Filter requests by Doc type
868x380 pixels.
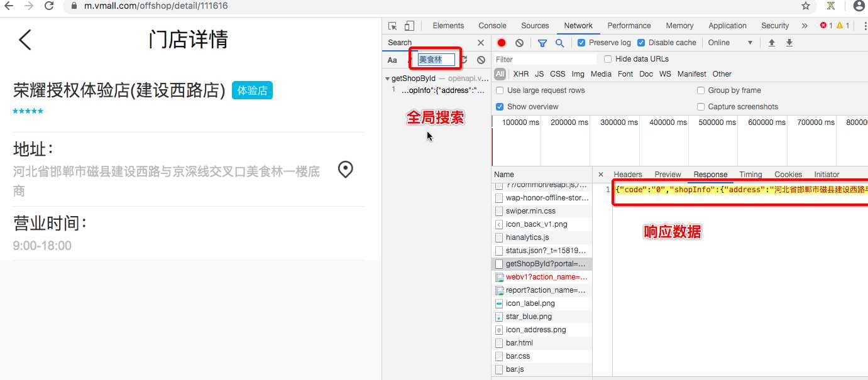coord(646,74)
